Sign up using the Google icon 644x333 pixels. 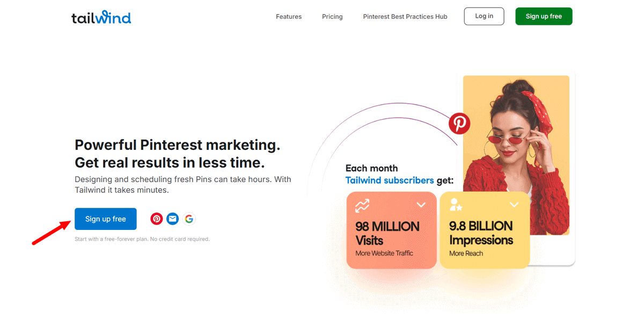[x=189, y=219]
